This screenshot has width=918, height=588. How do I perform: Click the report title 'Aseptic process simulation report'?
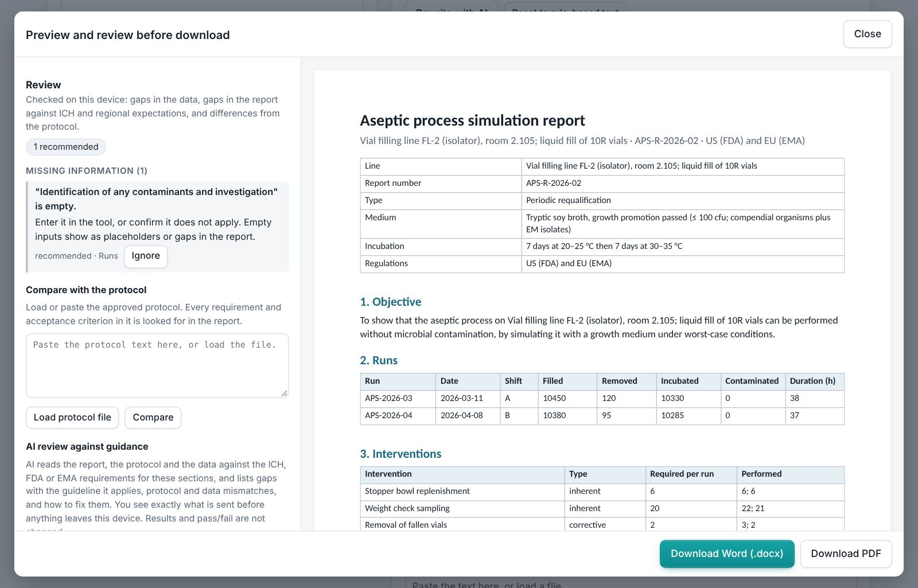pos(472,120)
